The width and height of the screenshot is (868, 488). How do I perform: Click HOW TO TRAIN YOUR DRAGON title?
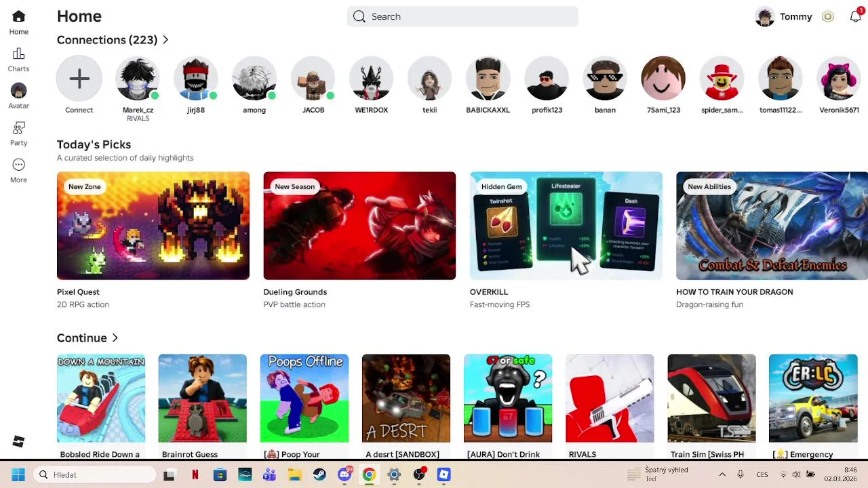click(x=734, y=292)
